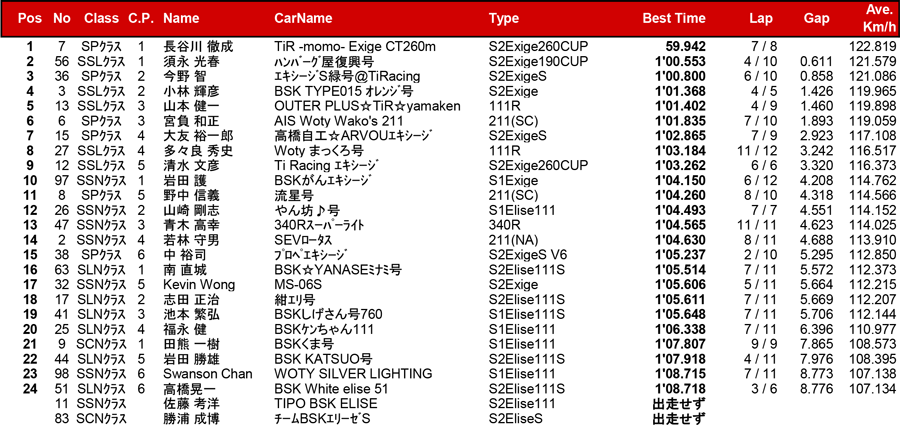Select the best time 1'08.718
The image size is (900, 425).
679,388
